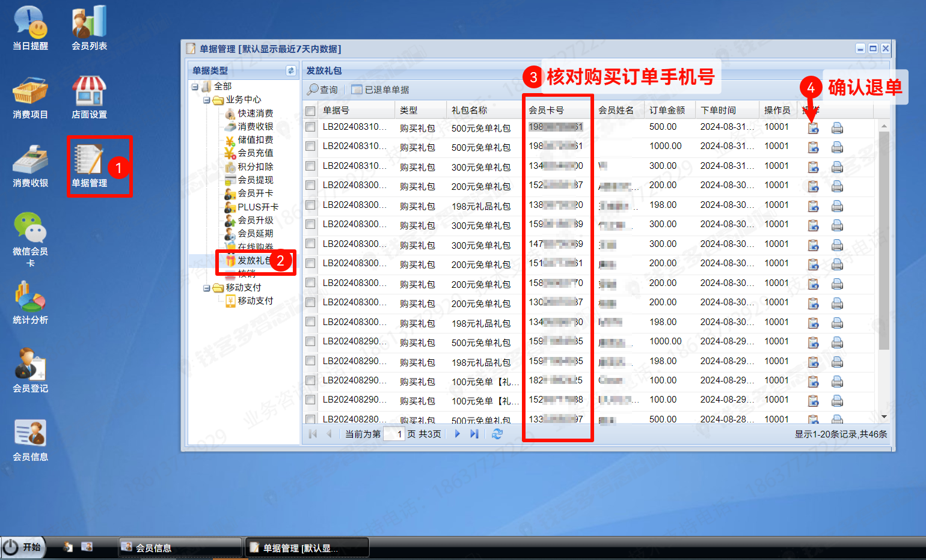Check the row checkbox for the 300.00 2024-08-31 order
This screenshot has width=926, height=560.
[310, 166]
